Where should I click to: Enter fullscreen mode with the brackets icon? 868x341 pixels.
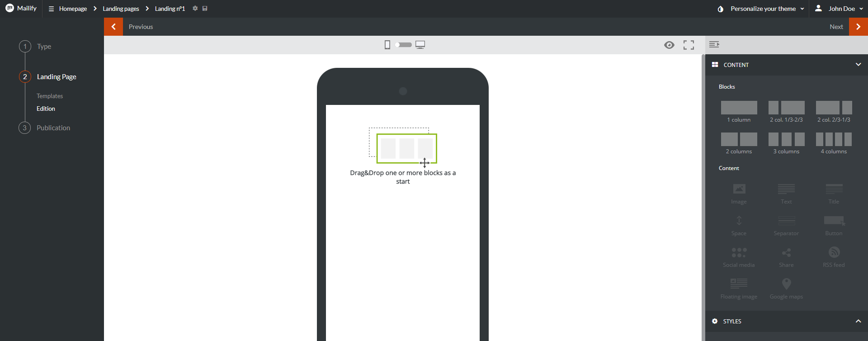689,45
